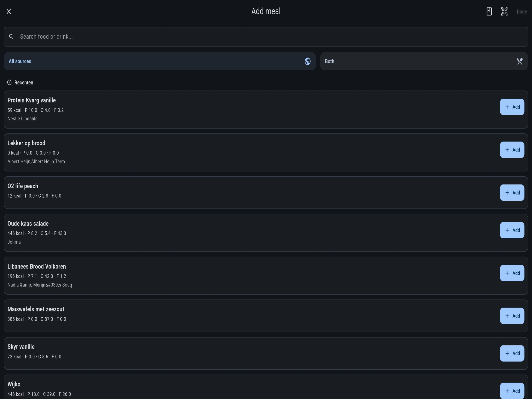Image resolution: width=532 pixels, height=399 pixels.
Task: Open Oude kaas salade entry title
Action: click(28, 223)
